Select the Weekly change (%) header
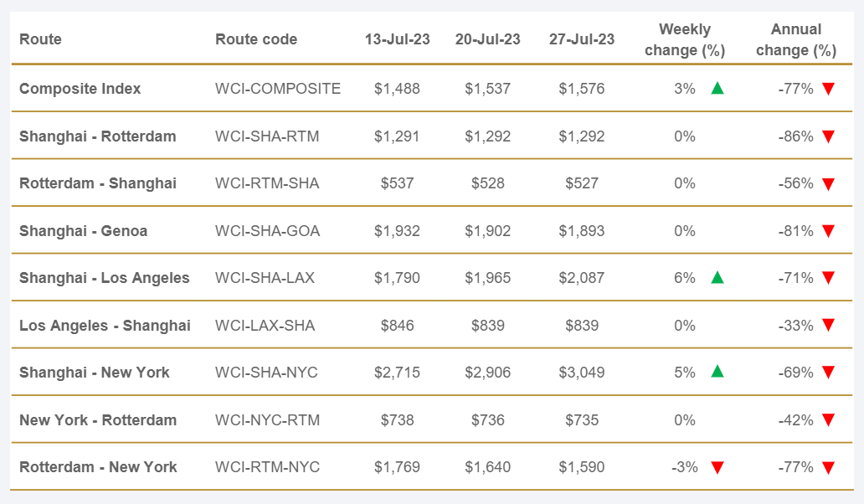 coord(685,39)
